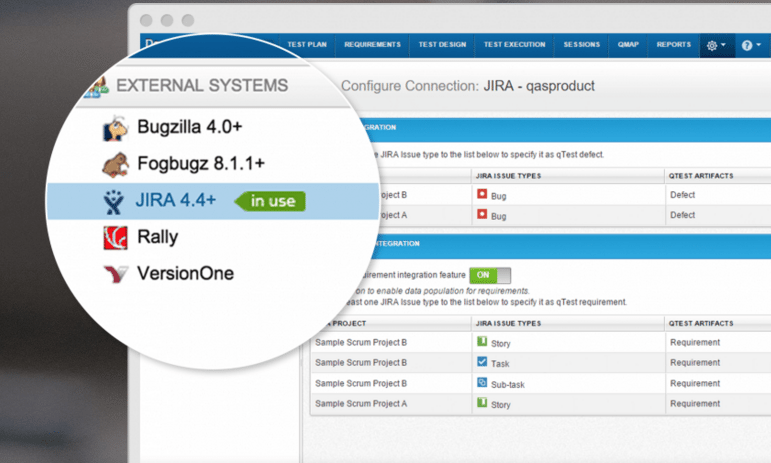Image resolution: width=771 pixels, height=463 pixels.
Task: Click the green 'in use' badge
Action: pyautogui.click(x=270, y=201)
